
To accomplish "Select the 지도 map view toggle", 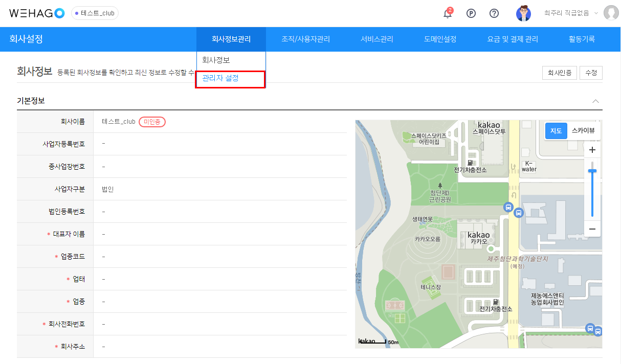I will [556, 131].
